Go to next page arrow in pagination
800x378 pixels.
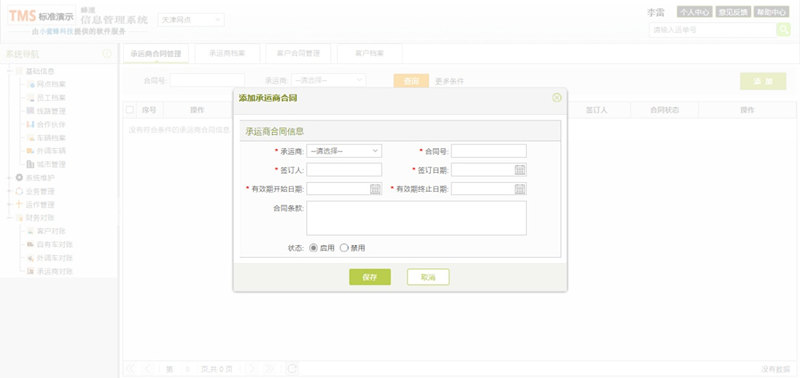point(252,368)
